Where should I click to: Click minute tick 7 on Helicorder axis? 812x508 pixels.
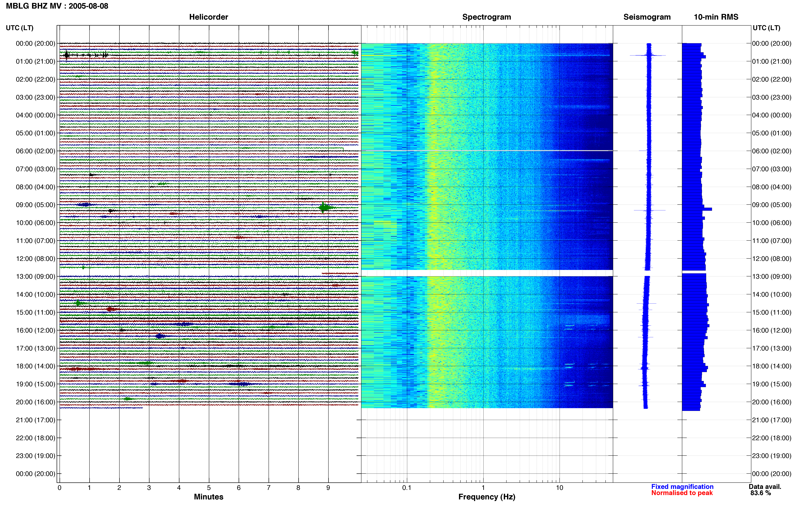pos(269,488)
